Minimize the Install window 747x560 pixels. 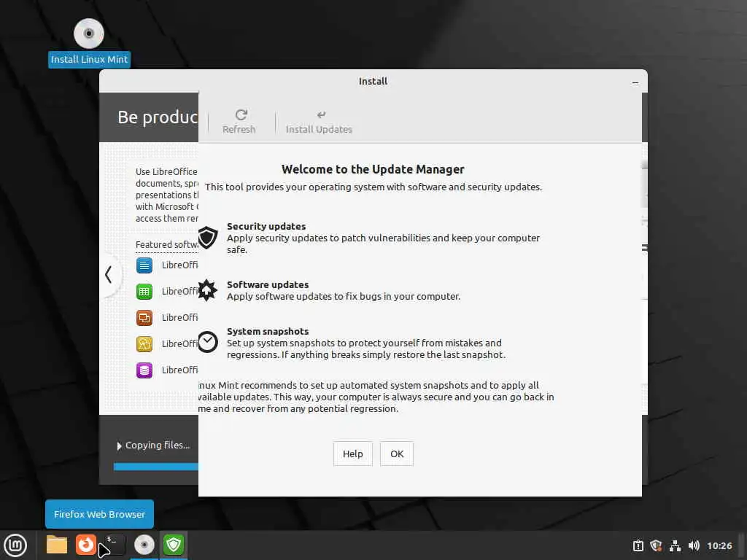tap(635, 82)
